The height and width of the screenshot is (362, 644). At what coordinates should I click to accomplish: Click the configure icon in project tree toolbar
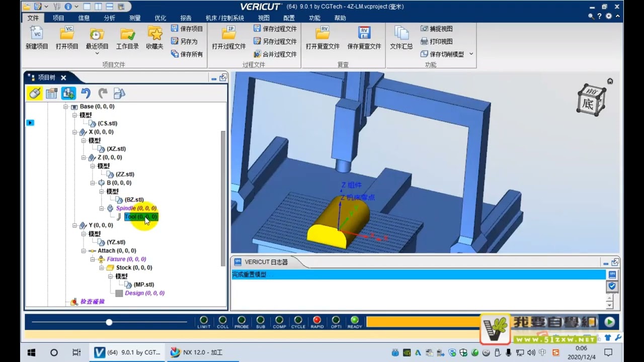[x=51, y=93]
